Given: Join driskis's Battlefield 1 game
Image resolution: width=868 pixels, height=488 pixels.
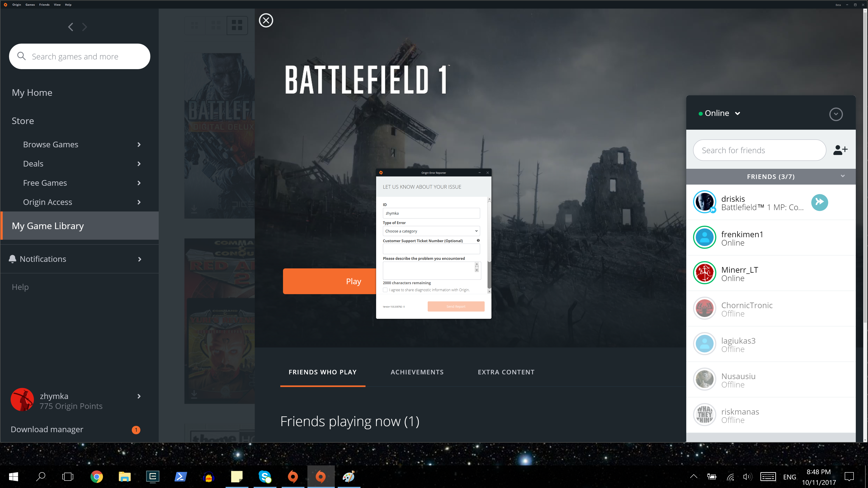Looking at the screenshot, I should pyautogui.click(x=819, y=202).
